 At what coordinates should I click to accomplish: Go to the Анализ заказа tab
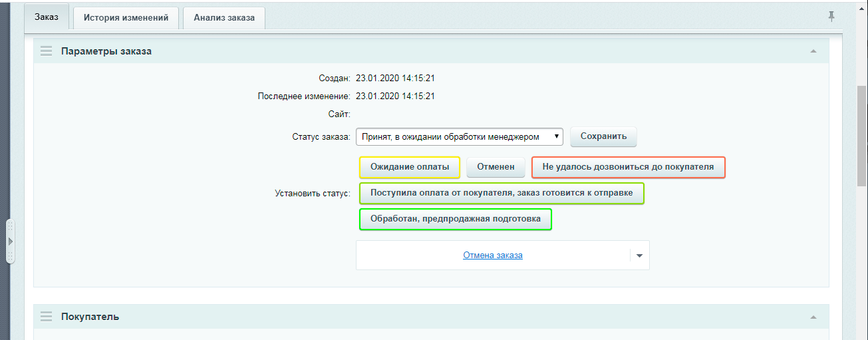[224, 18]
